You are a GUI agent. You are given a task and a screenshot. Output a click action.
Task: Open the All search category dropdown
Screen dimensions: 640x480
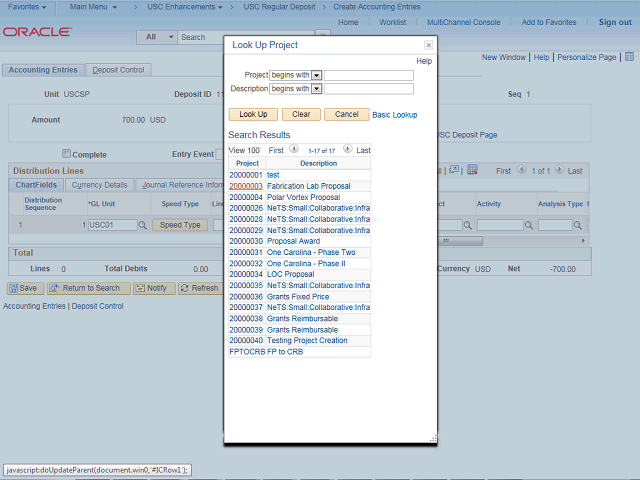pyautogui.click(x=157, y=37)
